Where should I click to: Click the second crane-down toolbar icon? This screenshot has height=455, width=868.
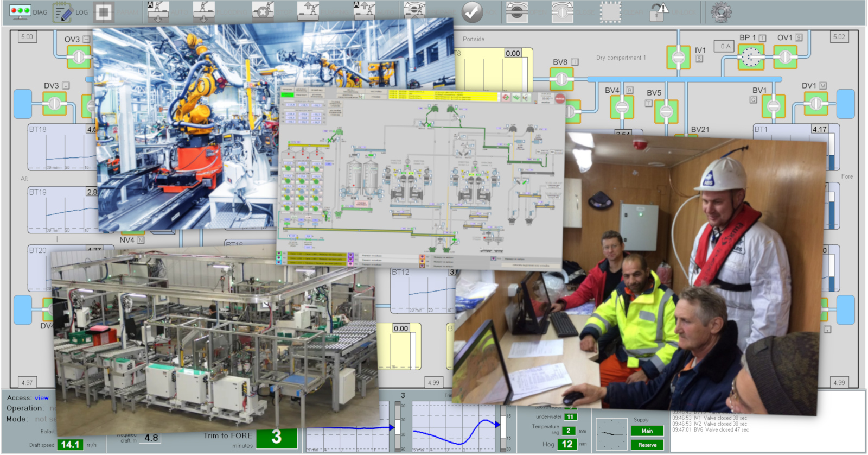pyautogui.click(x=203, y=11)
